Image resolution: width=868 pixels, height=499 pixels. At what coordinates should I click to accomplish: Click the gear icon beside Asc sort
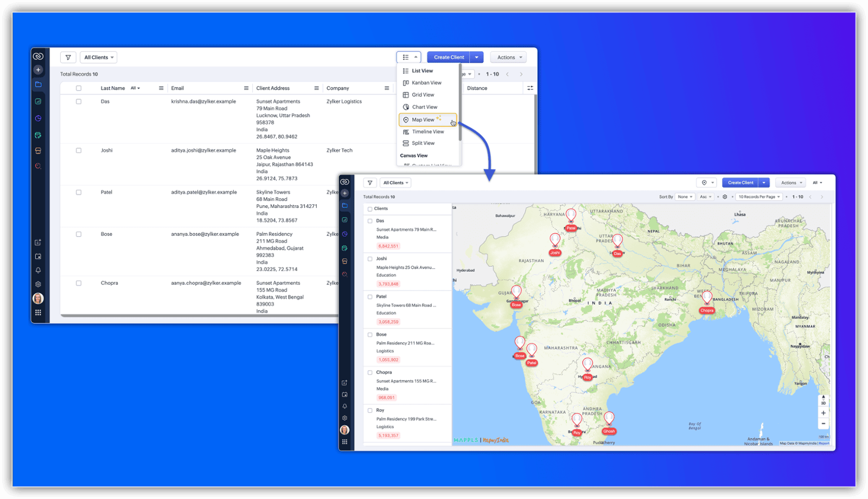pos(725,197)
